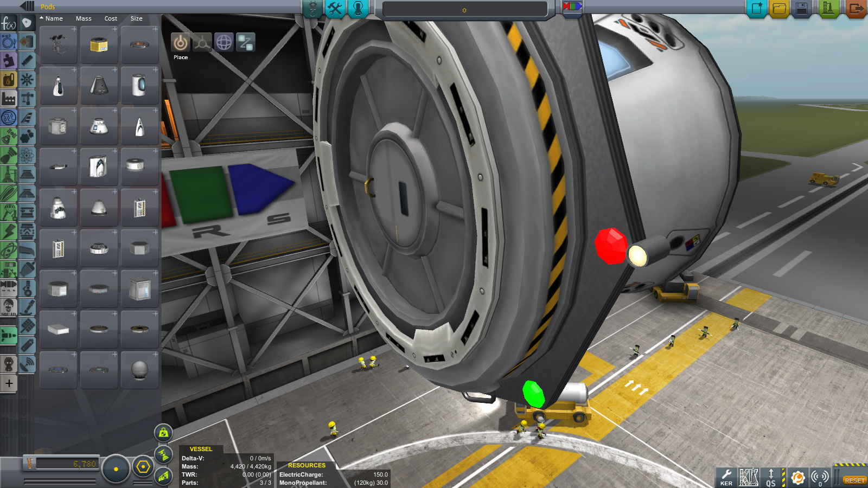Screen dimensions: 868x488
Task: Pick the Mk1 command pod part
Action: 99,86
